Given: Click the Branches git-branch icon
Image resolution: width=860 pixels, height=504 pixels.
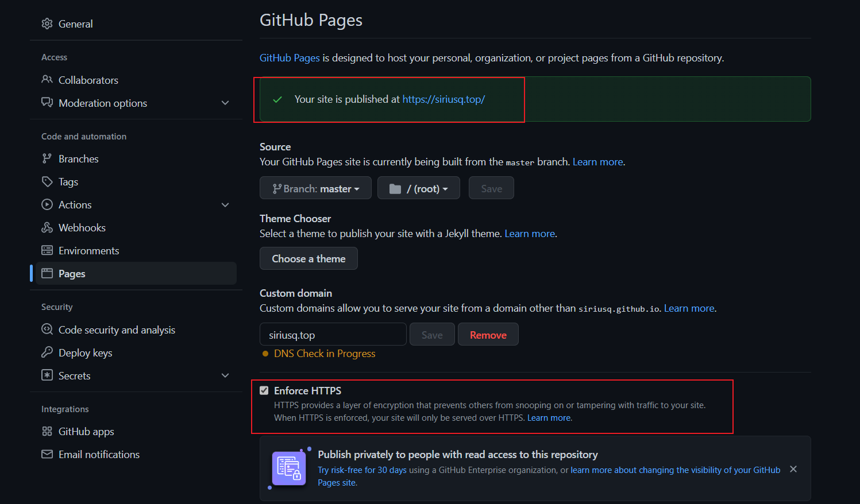Looking at the screenshot, I should point(47,158).
